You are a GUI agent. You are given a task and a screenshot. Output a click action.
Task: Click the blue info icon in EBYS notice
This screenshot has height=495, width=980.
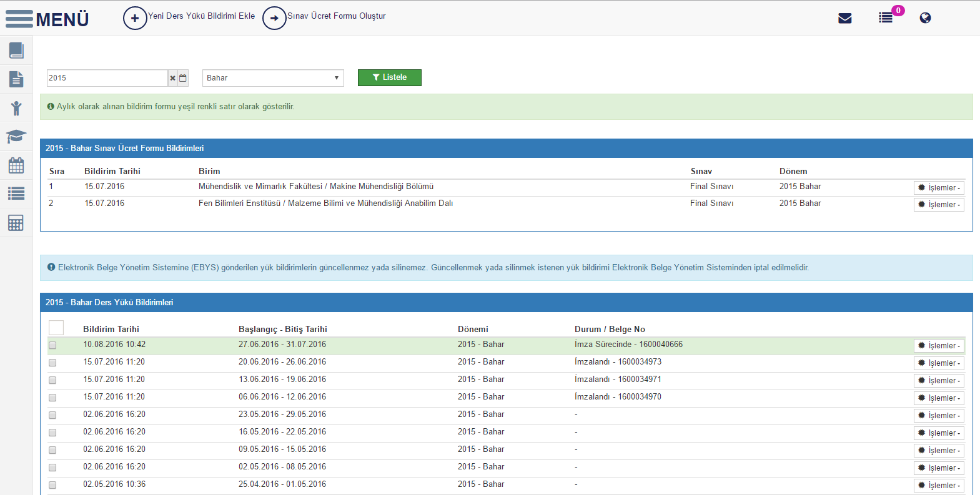(x=51, y=267)
